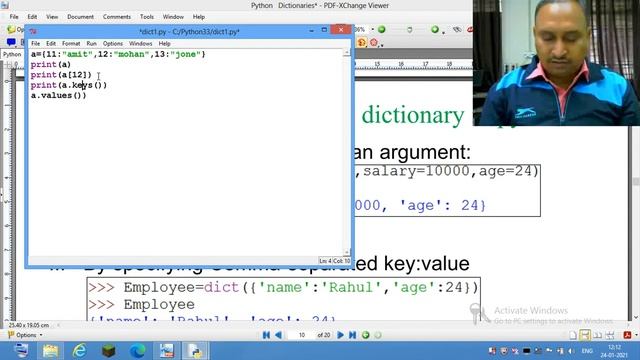The image size is (640, 360).
Task: Open Edit menu in IDLE dict1.py window
Action: click(51, 43)
